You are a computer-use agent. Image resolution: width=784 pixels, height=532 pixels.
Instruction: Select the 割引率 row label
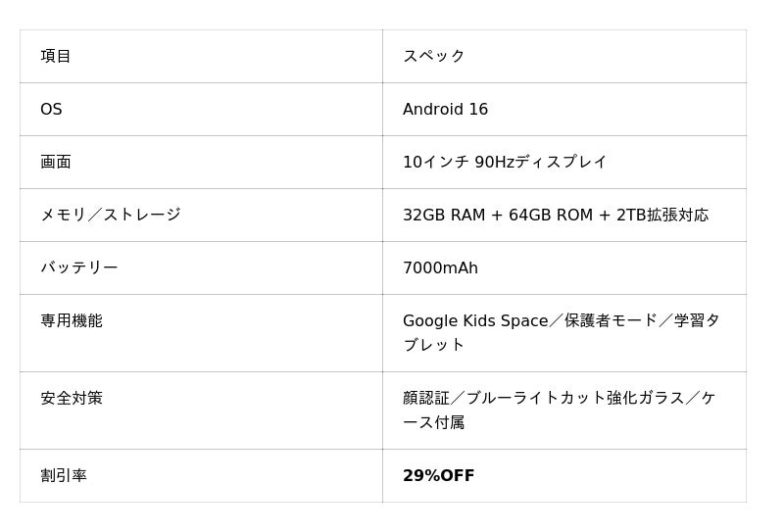[x=64, y=475]
